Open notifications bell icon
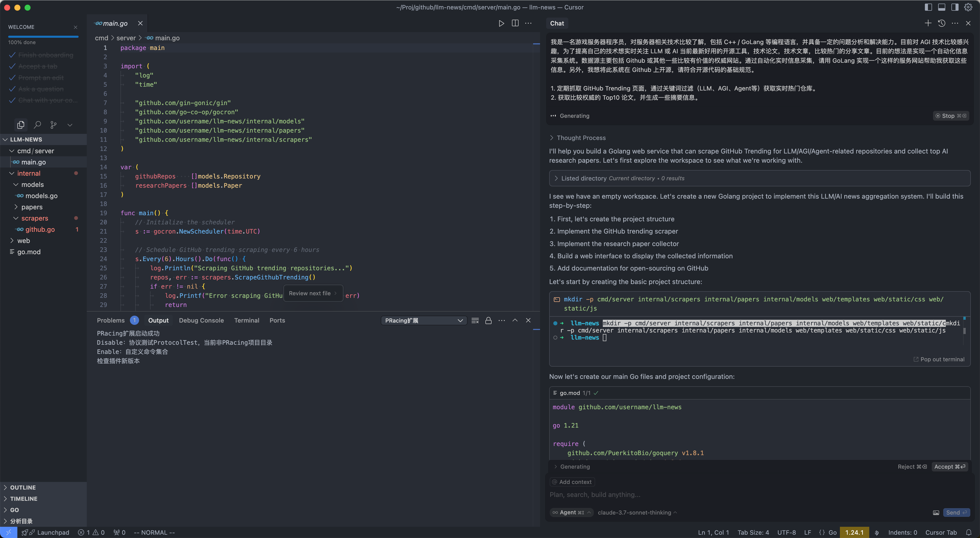The height and width of the screenshot is (538, 980). click(x=969, y=532)
